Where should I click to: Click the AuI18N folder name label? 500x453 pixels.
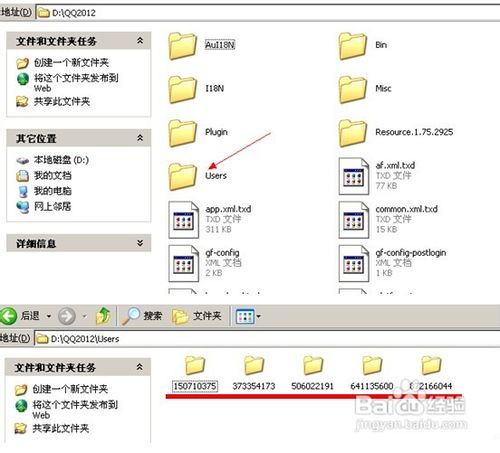tap(220, 45)
